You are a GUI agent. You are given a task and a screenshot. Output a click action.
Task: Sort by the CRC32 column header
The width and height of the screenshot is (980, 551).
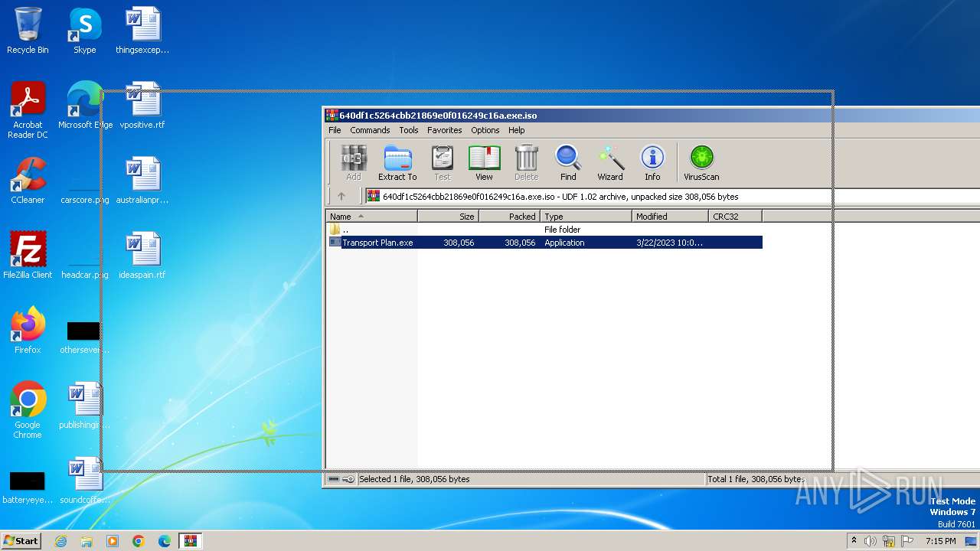tap(735, 217)
